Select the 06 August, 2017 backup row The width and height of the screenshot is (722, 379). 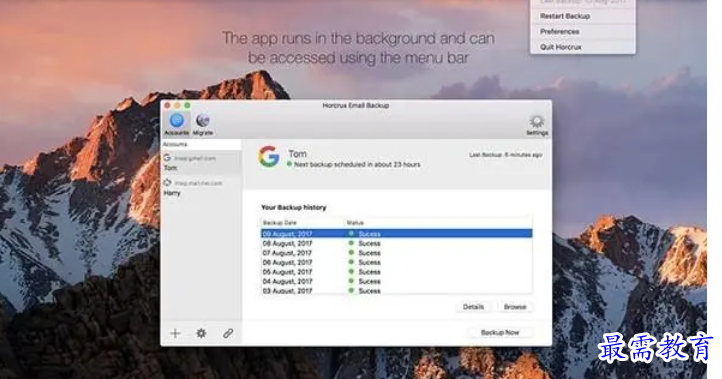(396, 262)
